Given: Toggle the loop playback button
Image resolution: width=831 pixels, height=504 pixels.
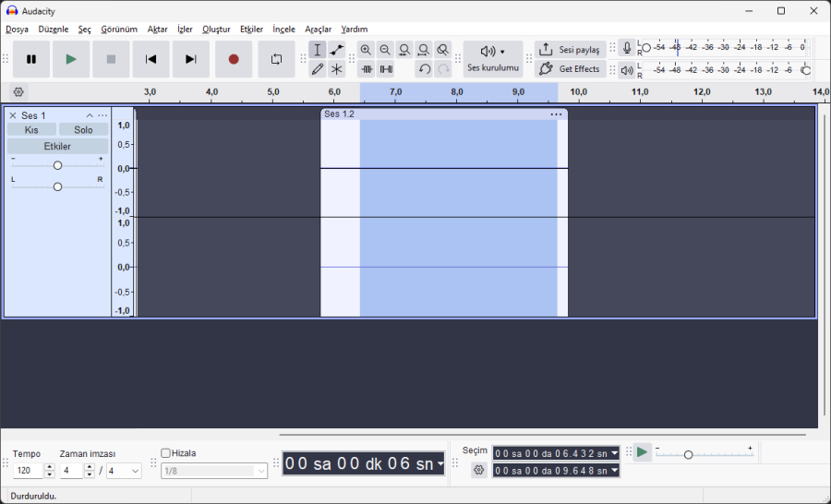Looking at the screenshot, I should pos(276,59).
